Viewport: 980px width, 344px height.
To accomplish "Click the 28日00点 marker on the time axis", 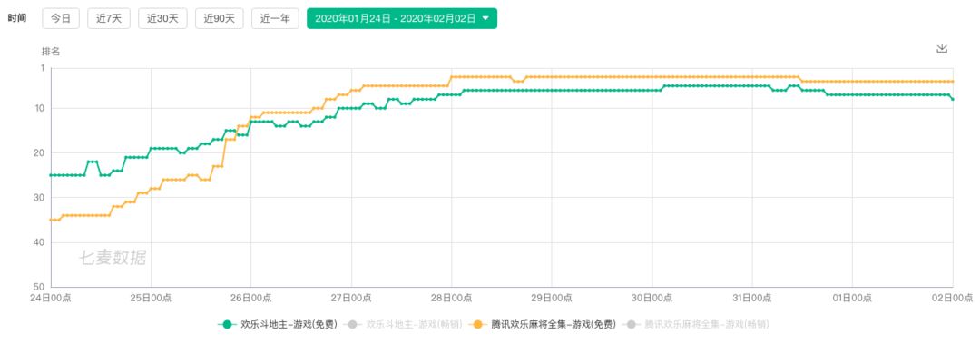I will click(451, 298).
